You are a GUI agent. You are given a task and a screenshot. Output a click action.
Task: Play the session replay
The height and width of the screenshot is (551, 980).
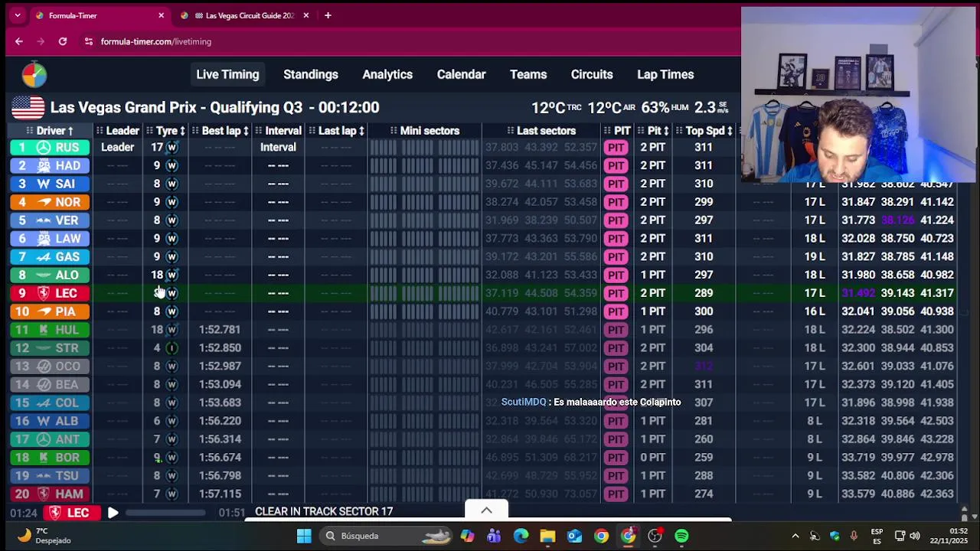(113, 513)
